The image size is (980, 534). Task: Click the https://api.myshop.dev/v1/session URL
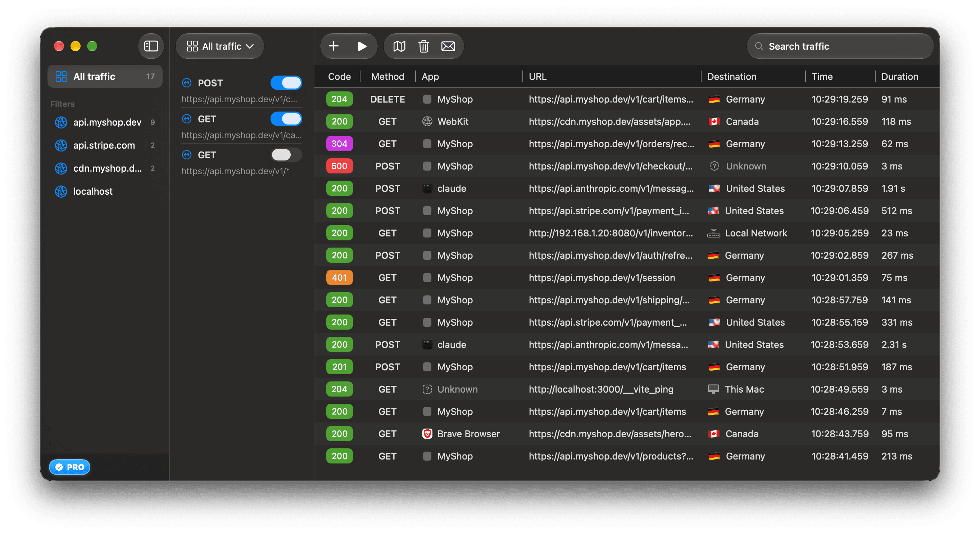602,277
